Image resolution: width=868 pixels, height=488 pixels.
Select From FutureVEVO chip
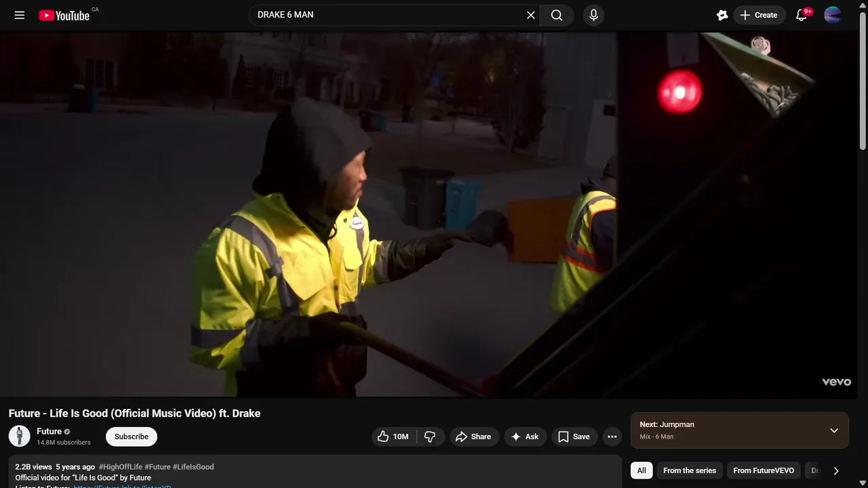pyautogui.click(x=764, y=470)
